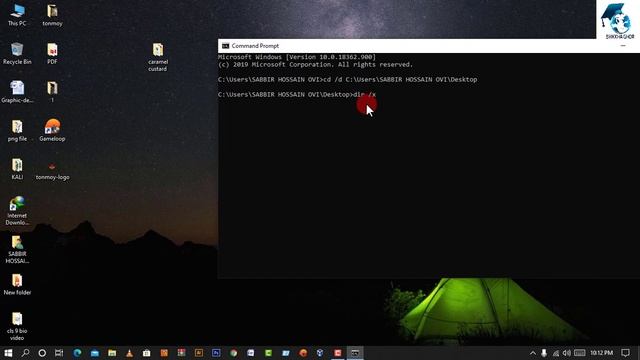Viewport: 640px width, 360px height.
Task: Click the touch keyboard tray icon
Action: (580, 353)
